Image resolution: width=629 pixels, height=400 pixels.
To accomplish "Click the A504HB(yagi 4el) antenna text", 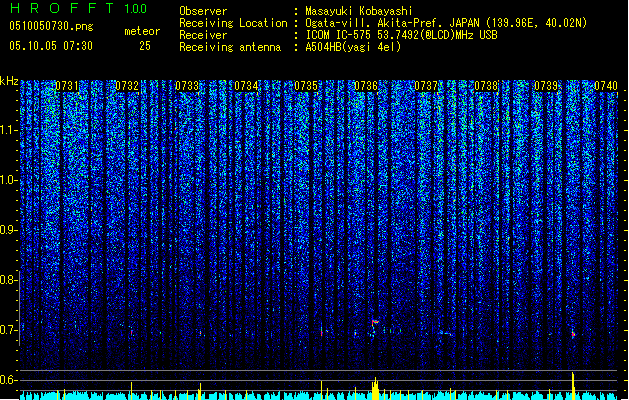I will [x=353, y=47].
